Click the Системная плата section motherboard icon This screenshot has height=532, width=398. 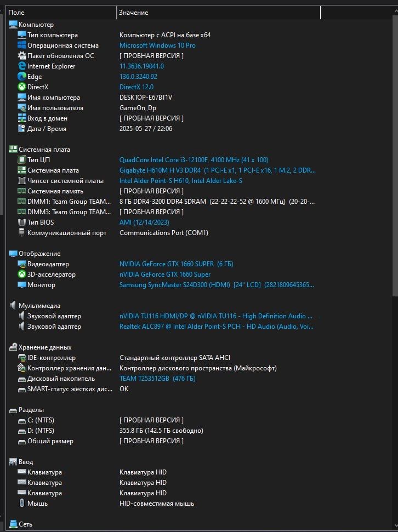tap(13, 149)
